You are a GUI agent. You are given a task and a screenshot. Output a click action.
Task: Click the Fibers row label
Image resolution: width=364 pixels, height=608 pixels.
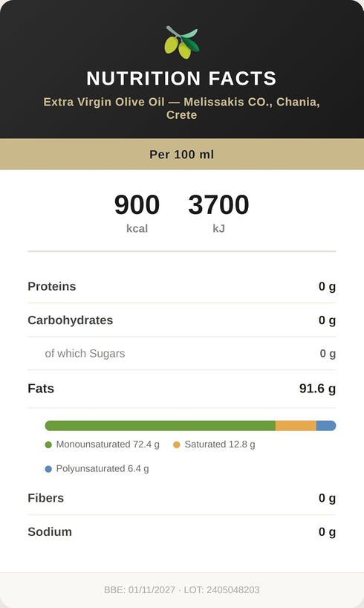46,498
